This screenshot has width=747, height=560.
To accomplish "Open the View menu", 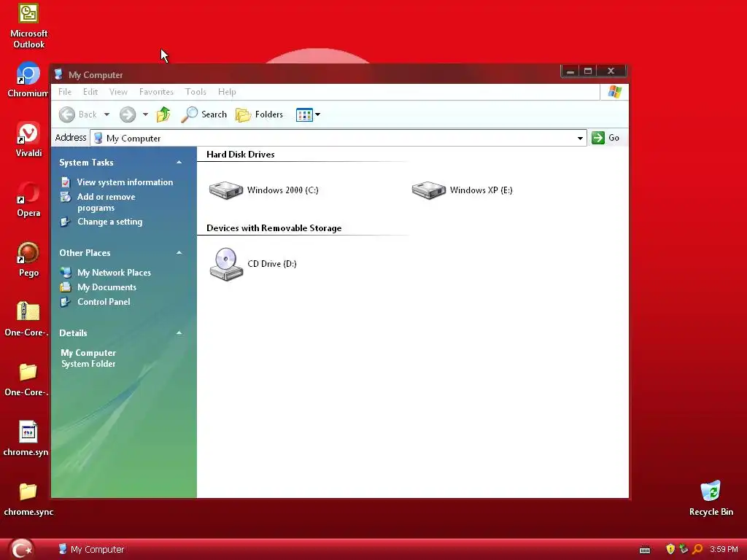I will 118,92.
